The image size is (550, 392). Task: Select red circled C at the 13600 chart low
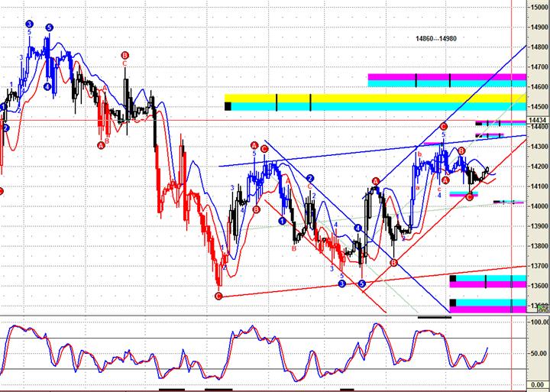click(x=218, y=296)
